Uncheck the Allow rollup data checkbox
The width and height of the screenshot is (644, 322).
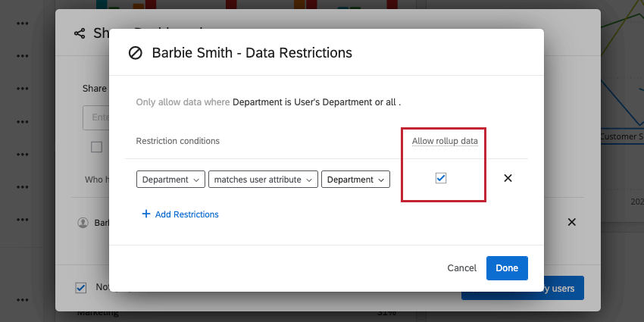tap(442, 178)
